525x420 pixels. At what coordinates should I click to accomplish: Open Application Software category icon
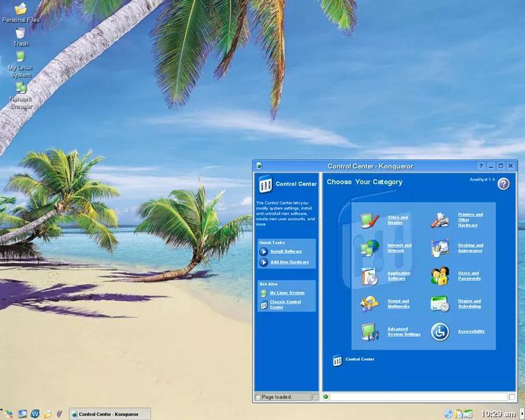click(370, 276)
